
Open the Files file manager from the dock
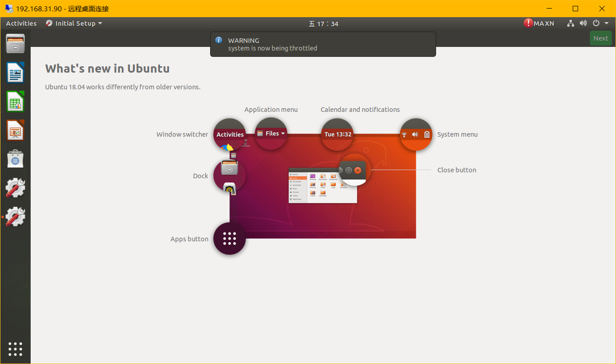(15, 44)
